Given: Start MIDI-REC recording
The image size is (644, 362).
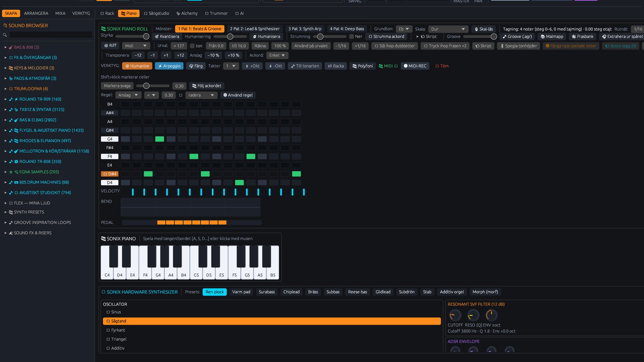Looking at the screenshot, I should [415, 66].
